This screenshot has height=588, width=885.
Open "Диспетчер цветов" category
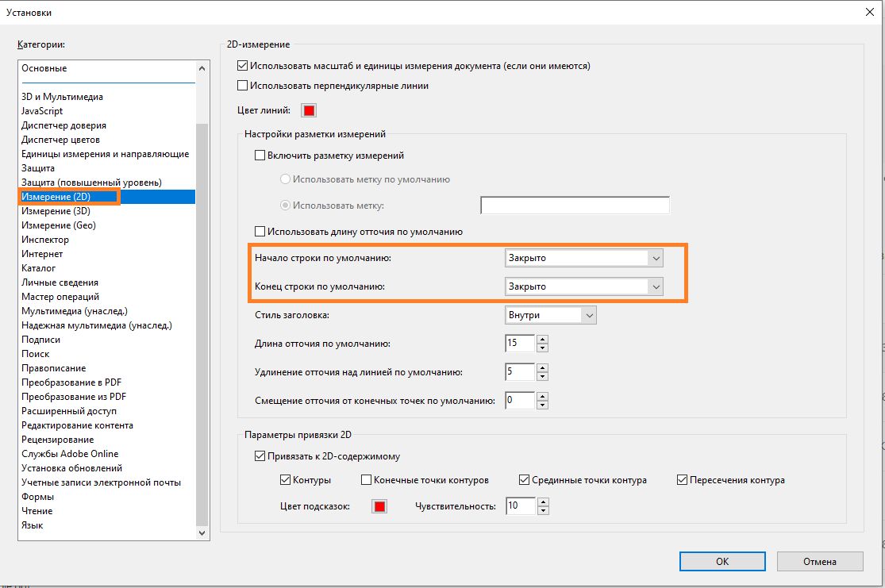pyautogui.click(x=60, y=140)
